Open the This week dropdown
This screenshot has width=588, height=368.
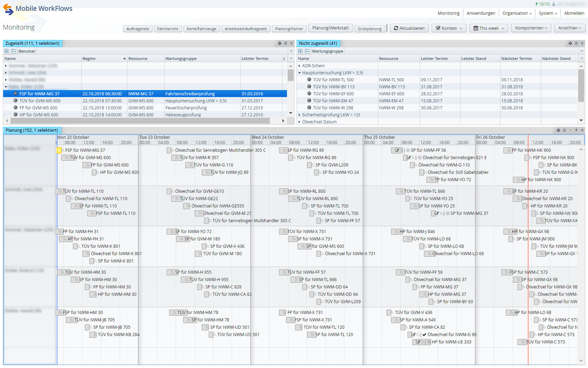(x=489, y=28)
